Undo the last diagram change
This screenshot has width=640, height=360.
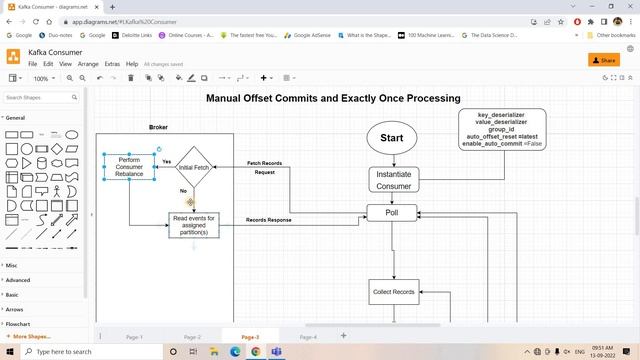point(100,78)
